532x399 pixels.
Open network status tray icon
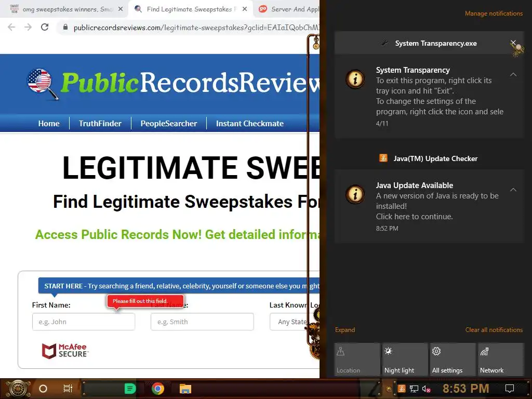pyautogui.click(x=414, y=389)
